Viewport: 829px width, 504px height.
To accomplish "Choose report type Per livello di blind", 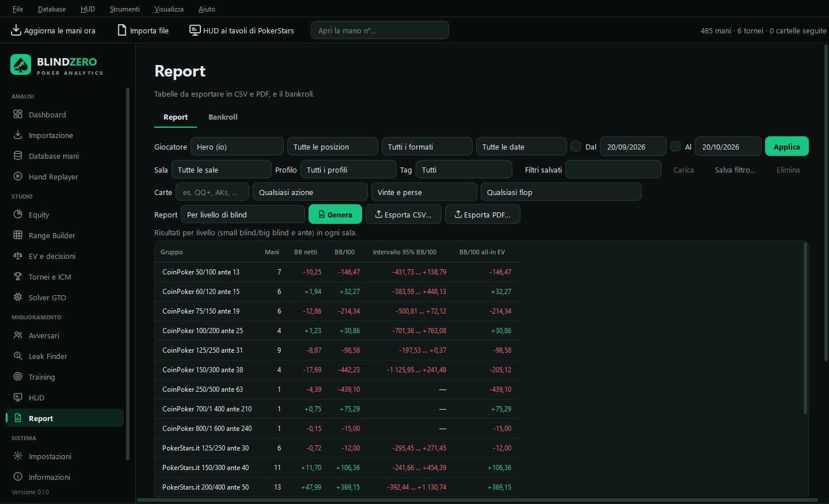I will [x=243, y=215].
